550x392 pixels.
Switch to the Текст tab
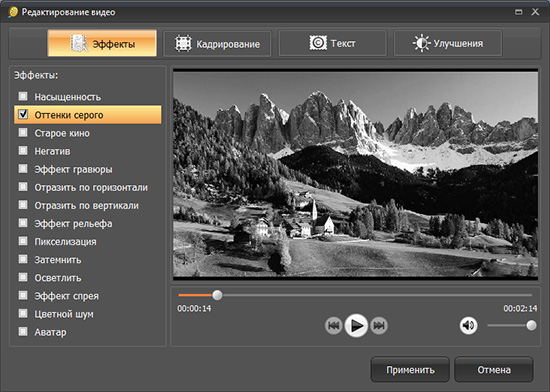(x=333, y=43)
